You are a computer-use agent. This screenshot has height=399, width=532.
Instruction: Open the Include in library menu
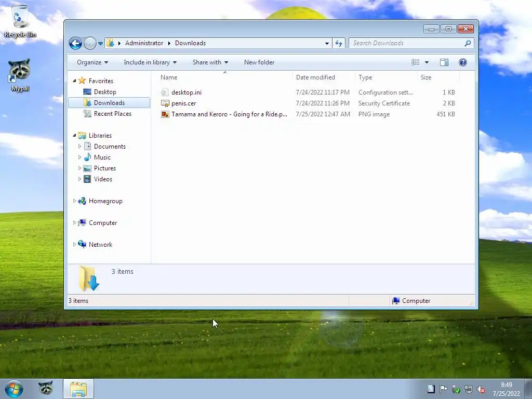pos(150,62)
